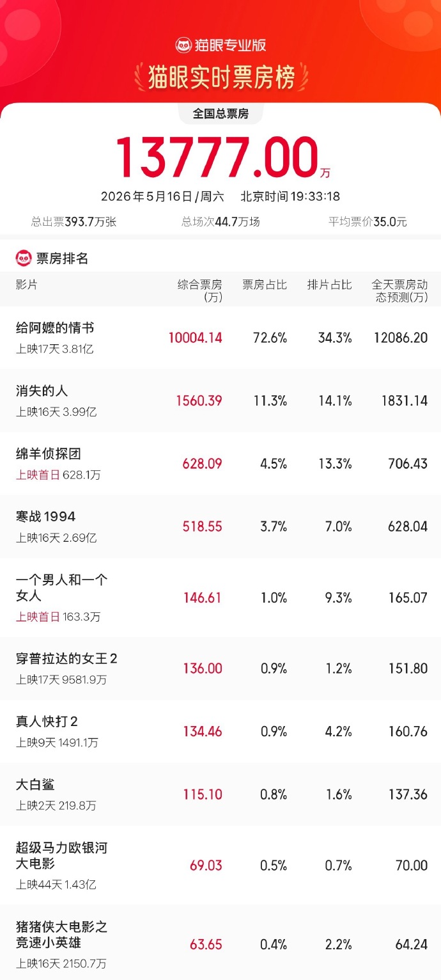The height and width of the screenshot is (980, 441).
Task: Open the 消失的人 movie entry
Action: (220, 400)
